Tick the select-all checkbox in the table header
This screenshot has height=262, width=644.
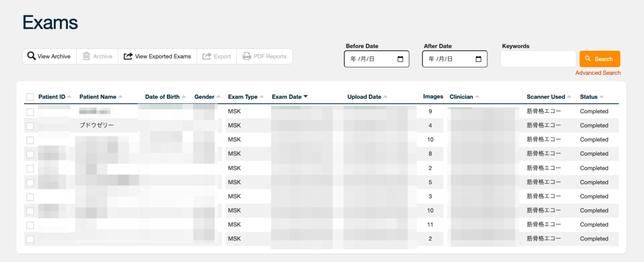30,97
